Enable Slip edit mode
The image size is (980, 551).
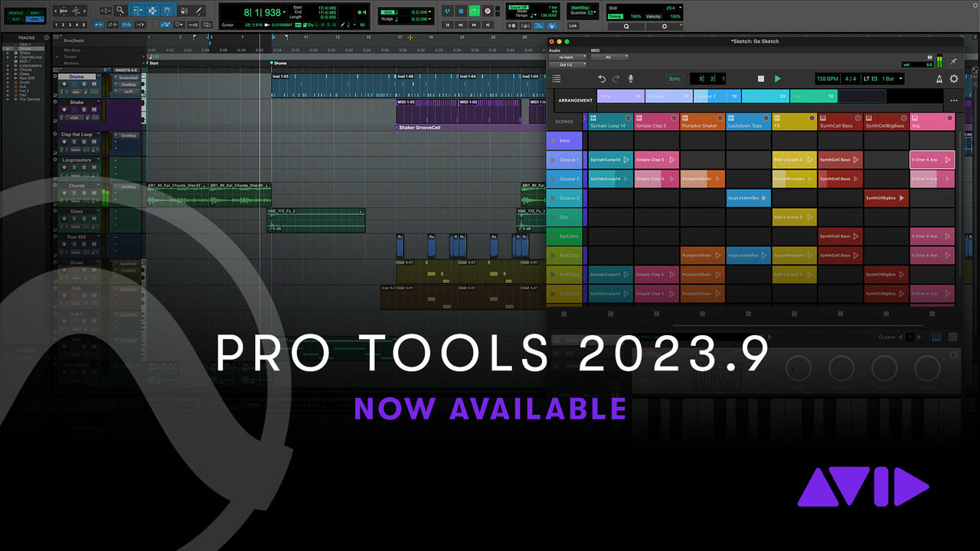coord(16,19)
